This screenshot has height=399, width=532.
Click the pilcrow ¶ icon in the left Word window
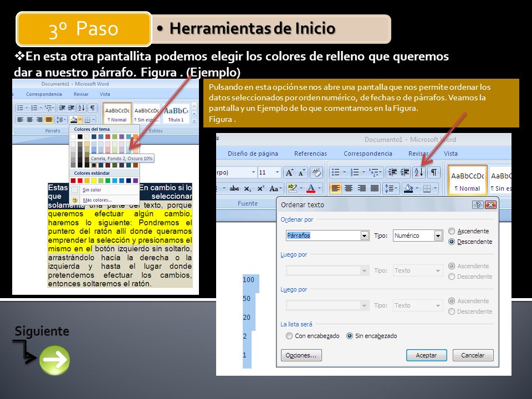click(93, 108)
